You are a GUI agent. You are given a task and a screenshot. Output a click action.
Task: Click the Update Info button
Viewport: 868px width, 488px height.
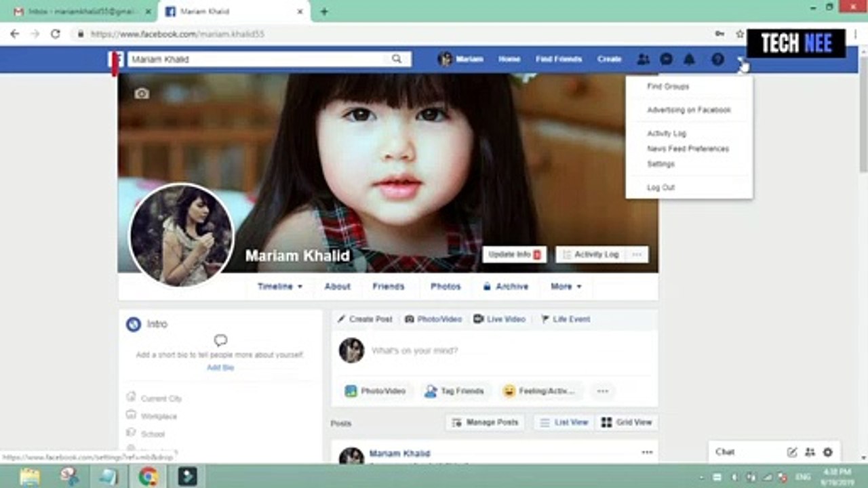[x=515, y=254]
